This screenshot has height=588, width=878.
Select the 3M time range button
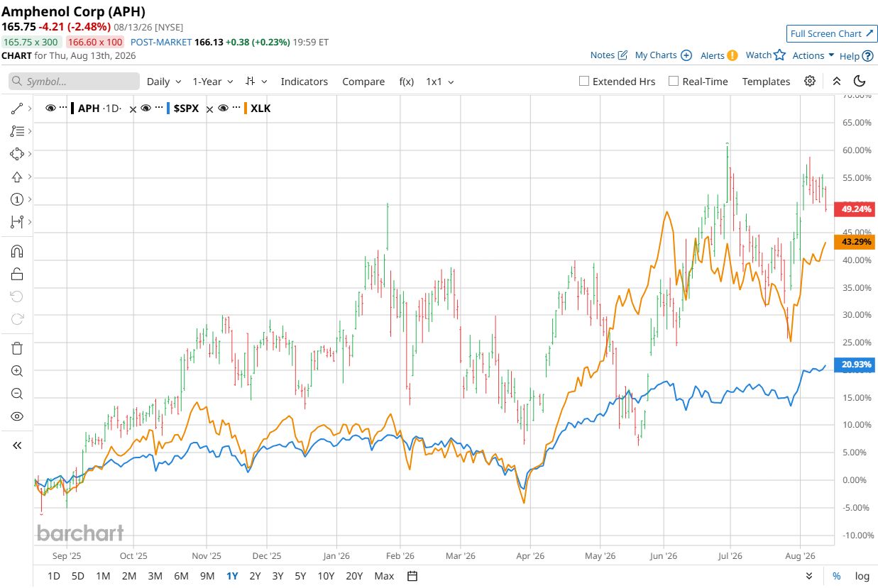click(x=155, y=576)
